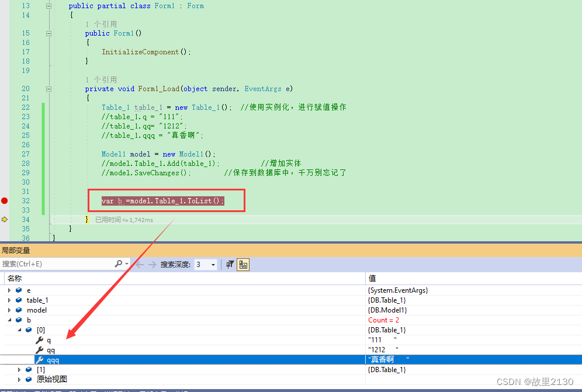Screen dimensions: 582x392
Task: Collapse the Form1_Load method code region
Action: 49,89
